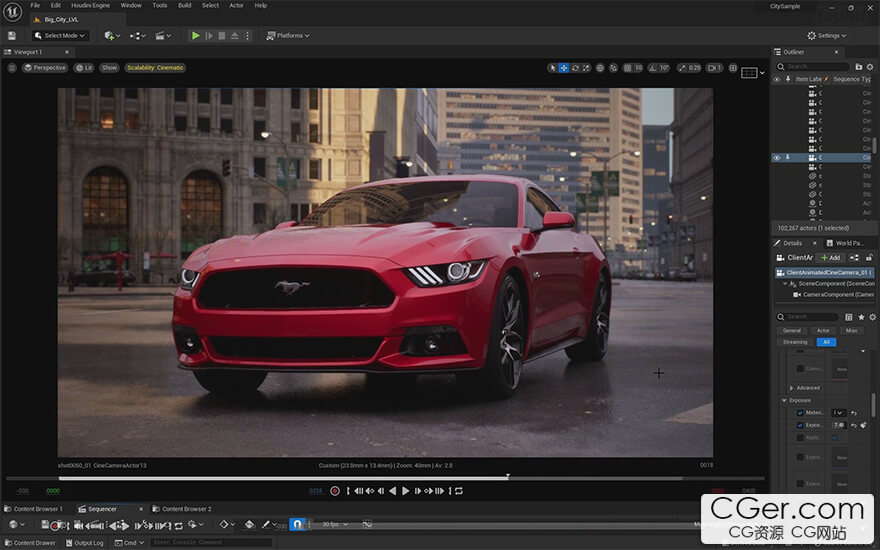
Task: Toggle surface snapping icon in viewport
Action: click(613, 68)
